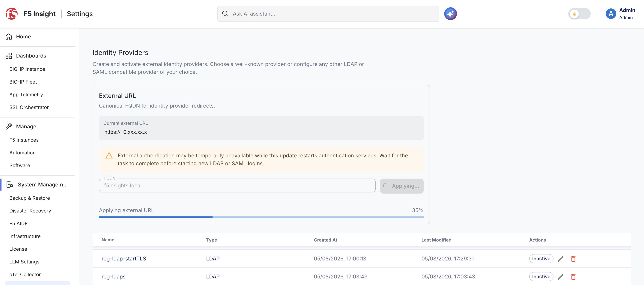Select the current external URL value
The height and width of the screenshot is (285, 644).
coord(126,132)
